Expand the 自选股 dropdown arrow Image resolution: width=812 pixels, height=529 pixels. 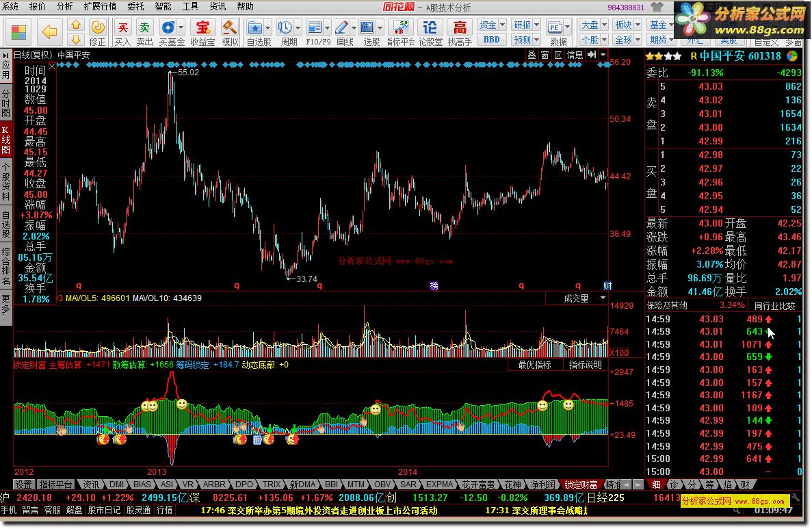click(267, 27)
